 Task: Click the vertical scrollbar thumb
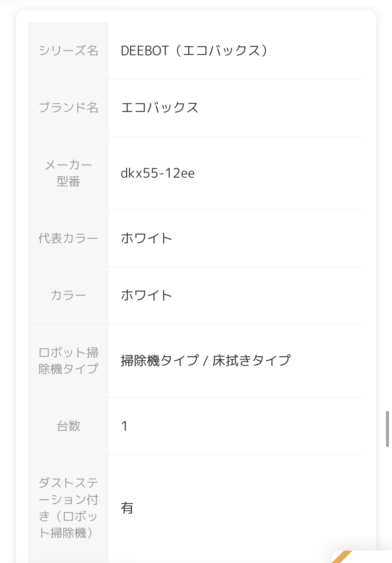coord(387,429)
